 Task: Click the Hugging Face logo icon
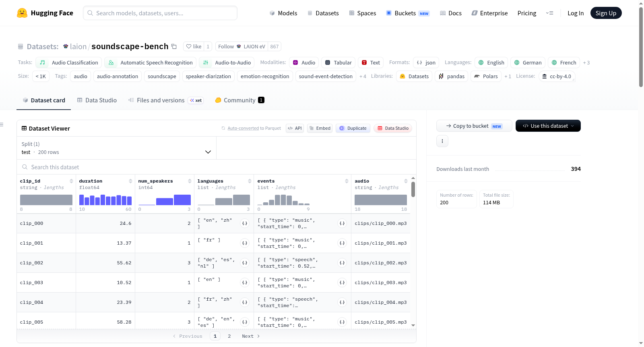tap(22, 13)
